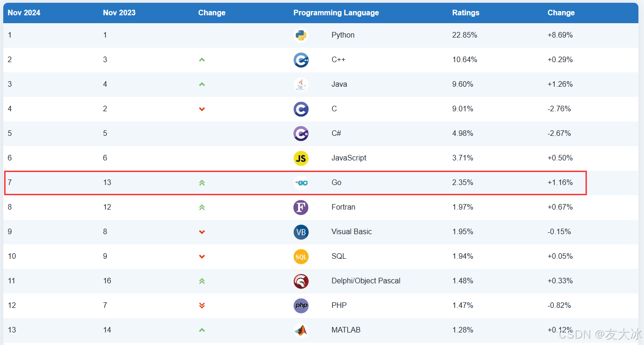
Task: Click the 1.48% rating value
Action: (x=463, y=281)
